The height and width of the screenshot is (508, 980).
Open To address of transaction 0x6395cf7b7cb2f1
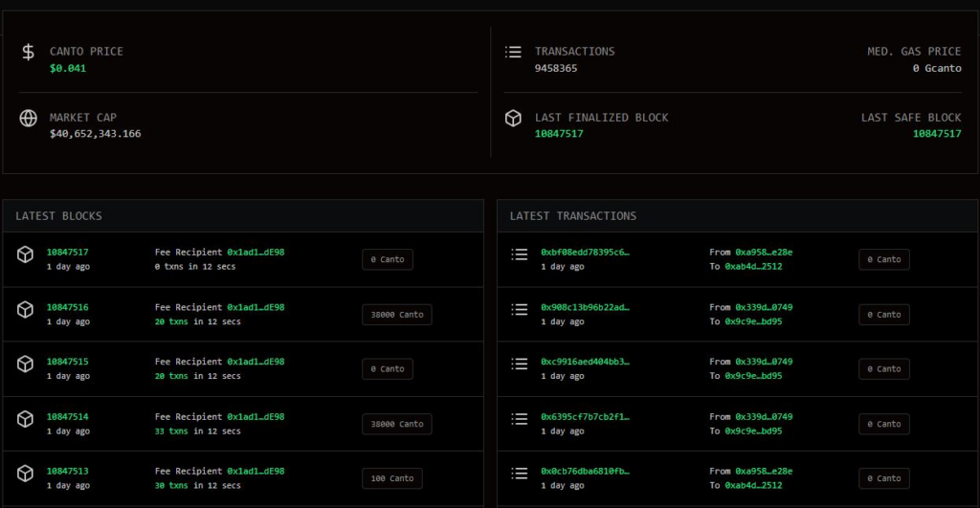753,431
